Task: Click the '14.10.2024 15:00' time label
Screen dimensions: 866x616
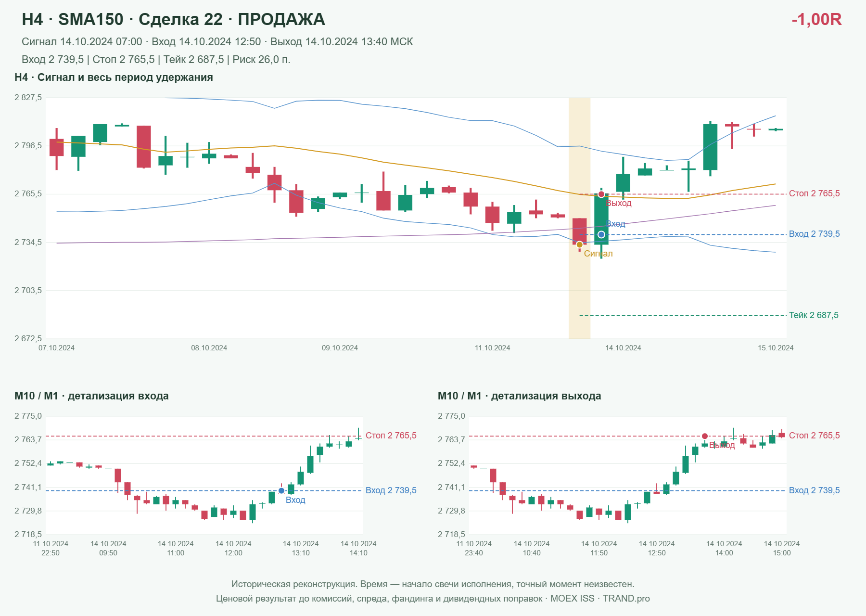Action: [782, 548]
